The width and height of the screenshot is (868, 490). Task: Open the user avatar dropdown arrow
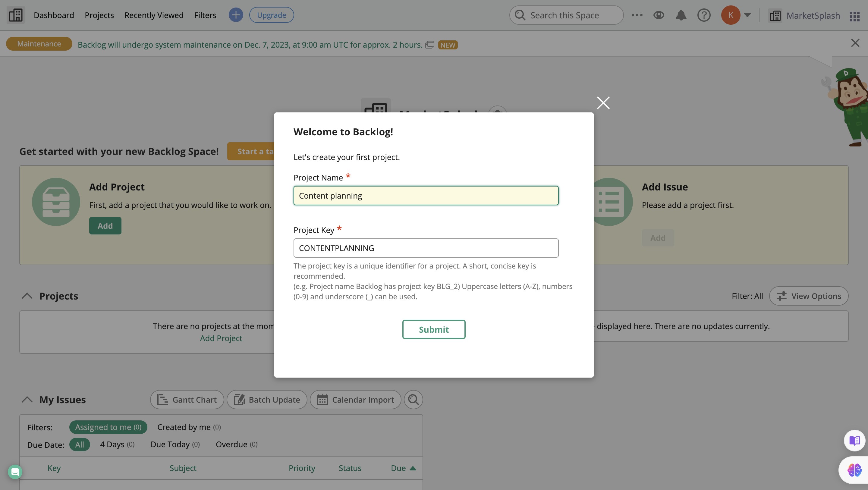[x=747, y=15]
